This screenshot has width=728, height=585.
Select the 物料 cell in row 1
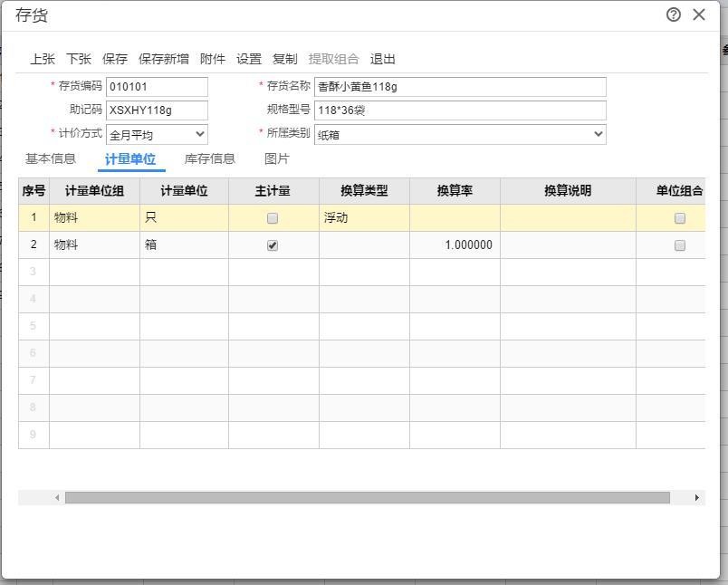[95, 217]
